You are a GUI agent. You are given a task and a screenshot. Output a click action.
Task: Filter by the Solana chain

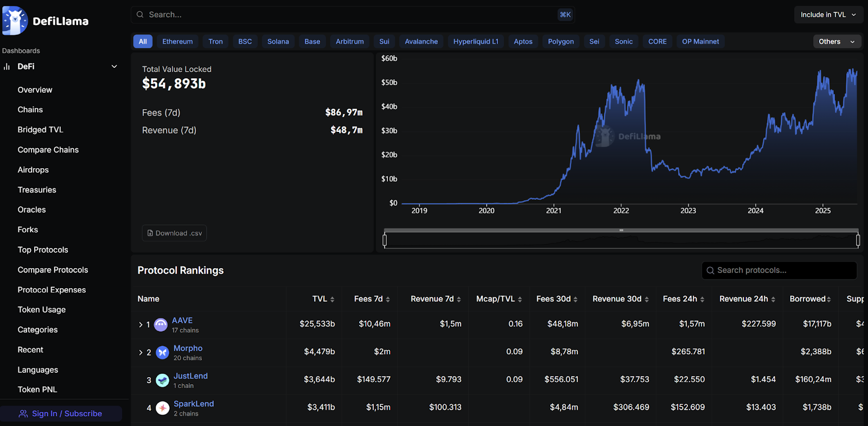278,42
